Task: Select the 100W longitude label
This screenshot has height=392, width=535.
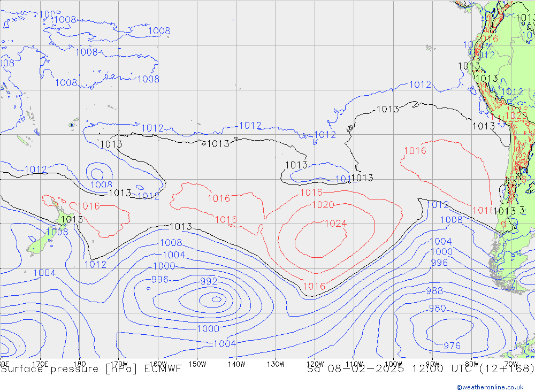Action: coord(393,364)
